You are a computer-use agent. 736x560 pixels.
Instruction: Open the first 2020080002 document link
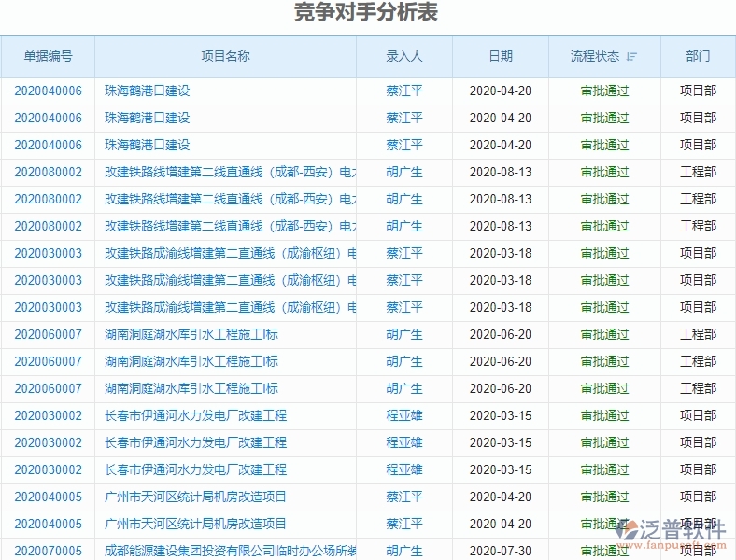[x=48, y=172]
